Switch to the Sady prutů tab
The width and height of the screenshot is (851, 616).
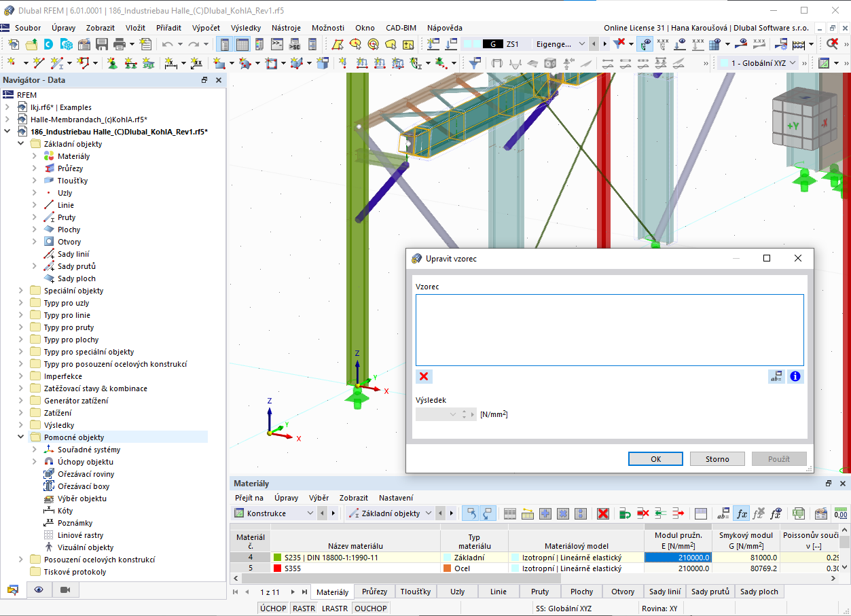tap(710, 592)
